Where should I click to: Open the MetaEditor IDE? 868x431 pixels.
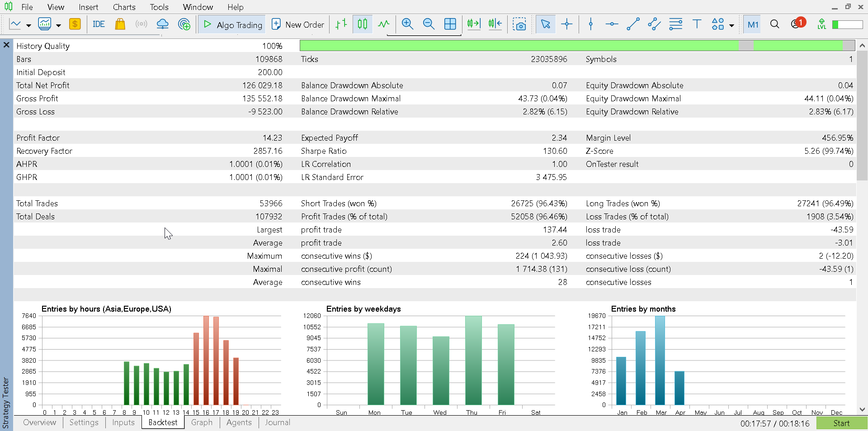coord(99,24)
